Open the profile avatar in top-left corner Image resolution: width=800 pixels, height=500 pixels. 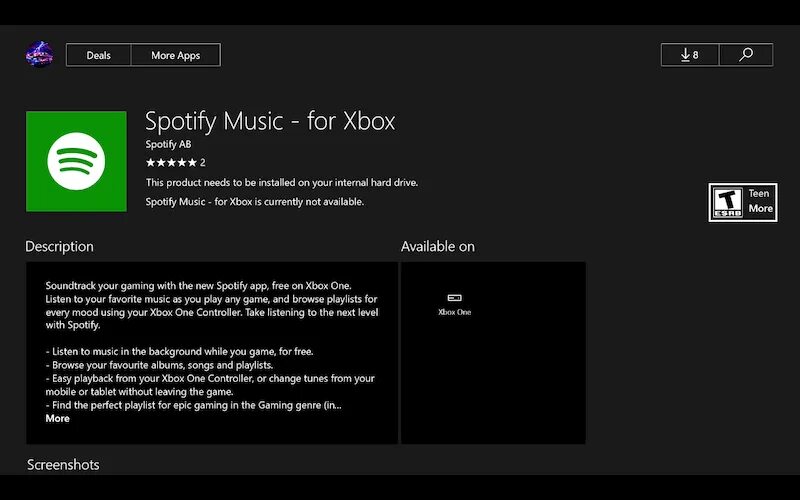click(x=39, y=55)
